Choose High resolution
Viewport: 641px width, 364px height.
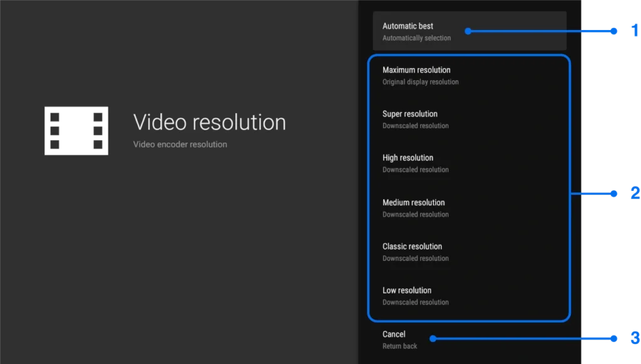click(x=408, y=158)
